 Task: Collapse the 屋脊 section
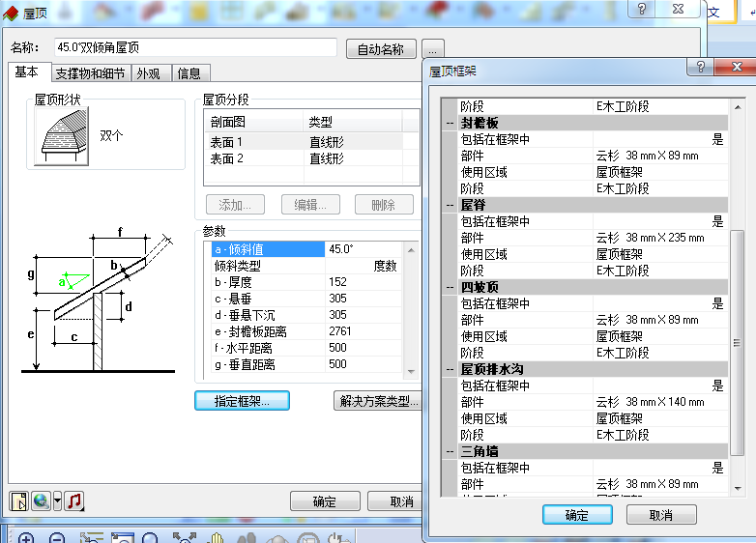tap(450, 206)
